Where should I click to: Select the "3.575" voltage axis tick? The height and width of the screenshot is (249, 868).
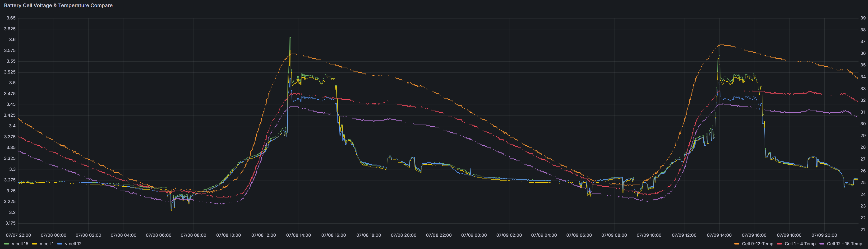(x=9, y=51)
